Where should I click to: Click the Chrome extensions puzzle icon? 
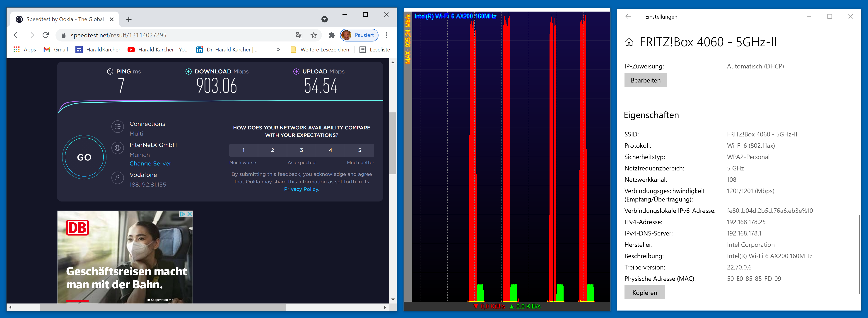(x=332, y=35)
